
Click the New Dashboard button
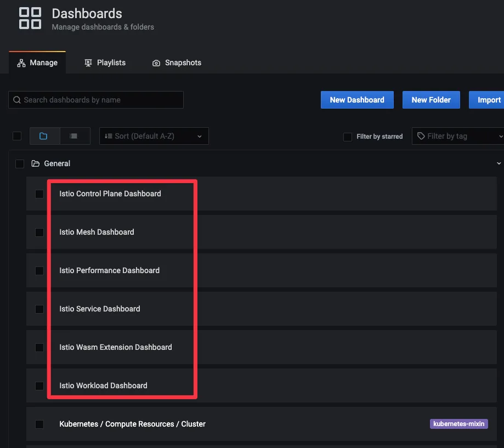(x=357, y=100)
